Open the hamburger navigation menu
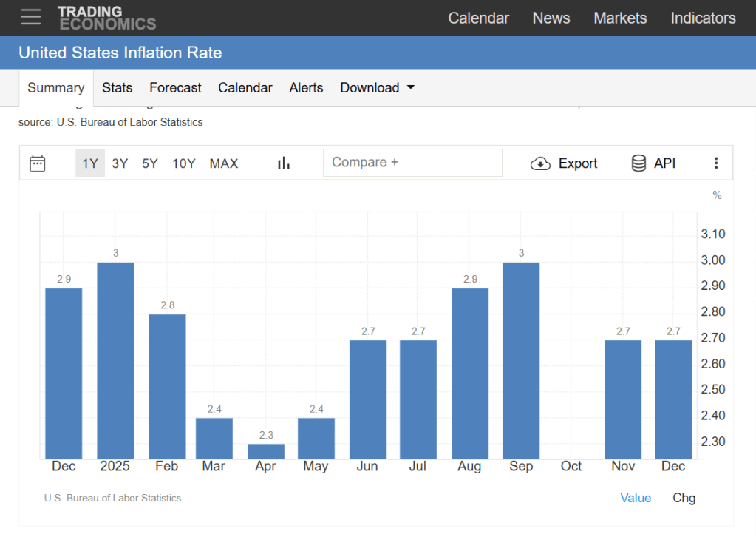The width and height of the screenshot is (756, 537). (31, 17)
